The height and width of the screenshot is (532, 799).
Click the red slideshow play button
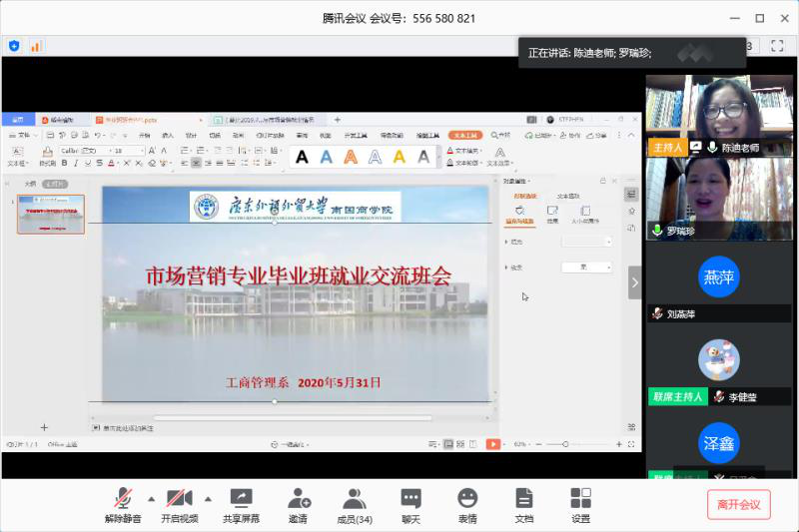click(492, 443)
